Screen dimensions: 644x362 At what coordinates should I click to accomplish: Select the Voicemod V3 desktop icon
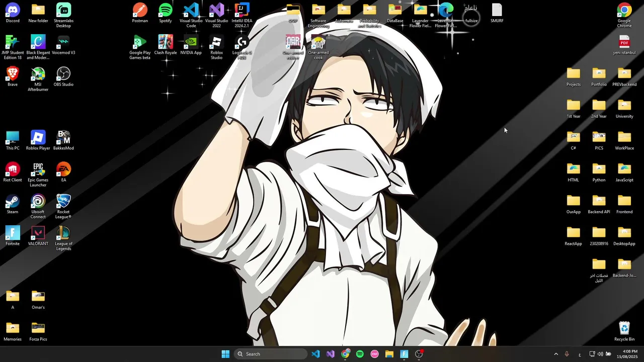coord(63,45)
